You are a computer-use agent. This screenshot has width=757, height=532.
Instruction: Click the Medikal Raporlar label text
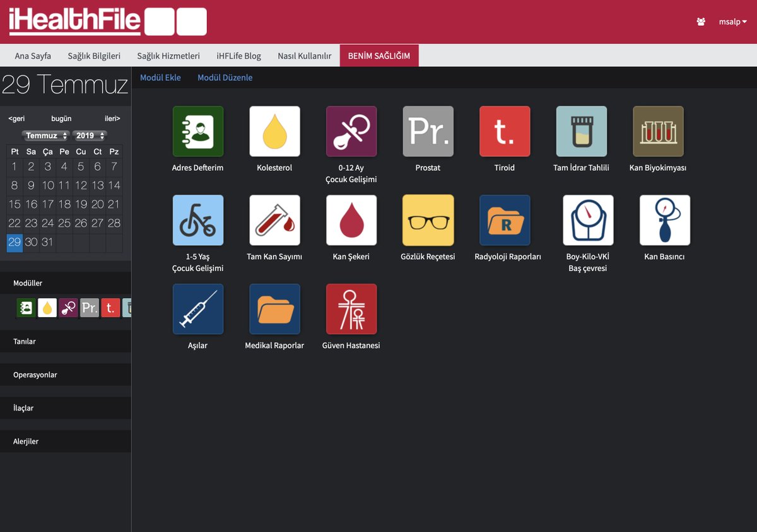(x=274, y=345)
